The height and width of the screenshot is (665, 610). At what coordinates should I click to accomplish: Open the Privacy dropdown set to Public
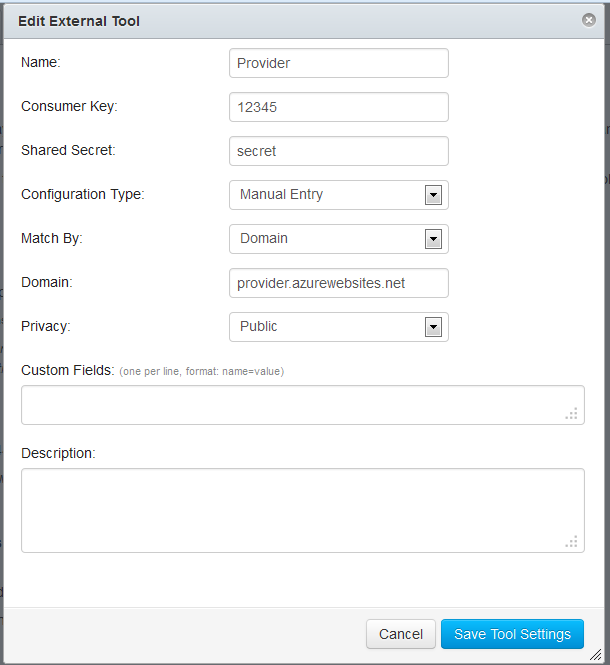(338, 327)
